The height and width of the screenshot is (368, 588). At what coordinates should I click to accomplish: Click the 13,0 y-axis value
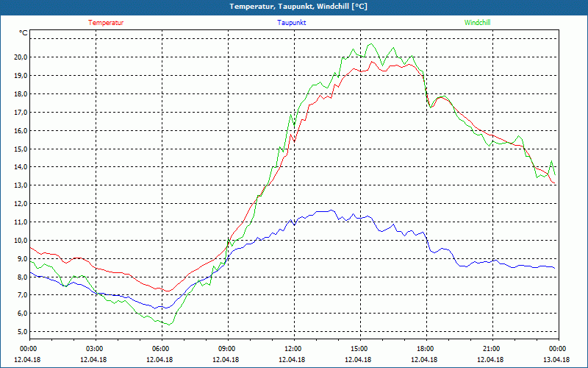(21, 185)
